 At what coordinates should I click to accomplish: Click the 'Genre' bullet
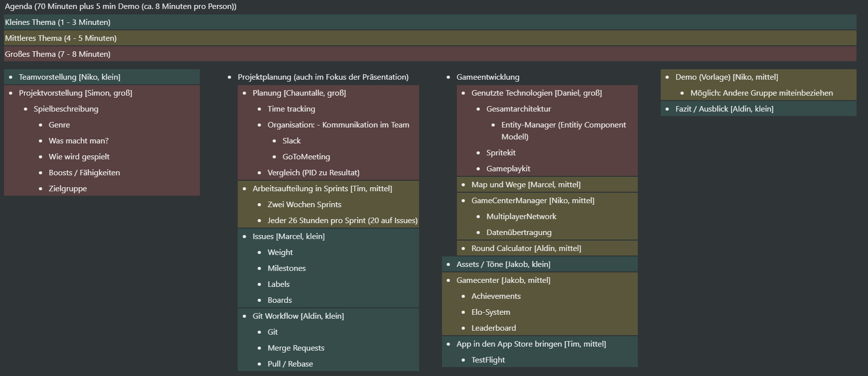(x=59, y=125)
